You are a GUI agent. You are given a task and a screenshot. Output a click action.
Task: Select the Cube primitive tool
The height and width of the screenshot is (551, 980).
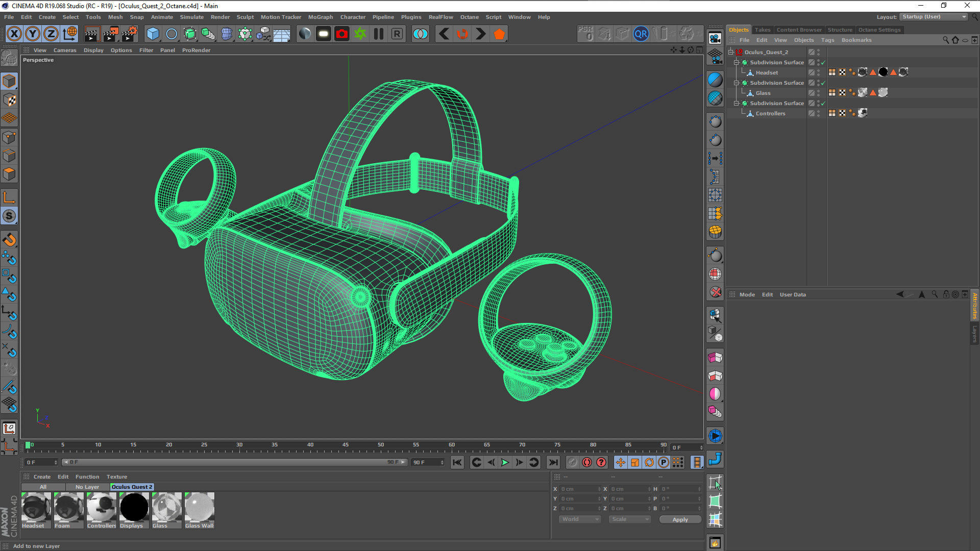coord(153,34)
